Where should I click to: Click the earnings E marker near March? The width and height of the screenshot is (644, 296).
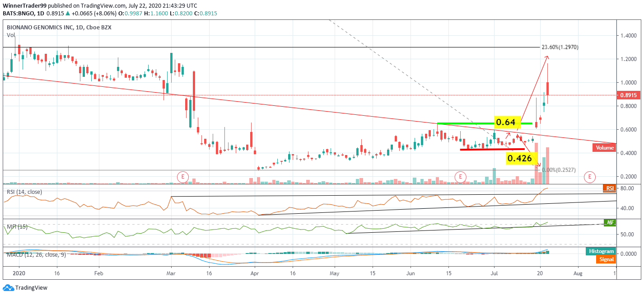(182, 176)
